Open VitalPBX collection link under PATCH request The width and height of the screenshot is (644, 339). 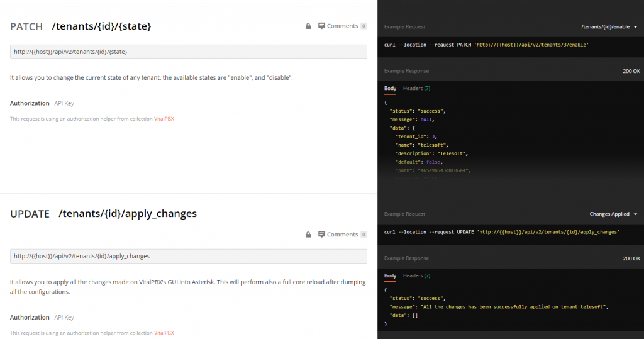(164, 119)
